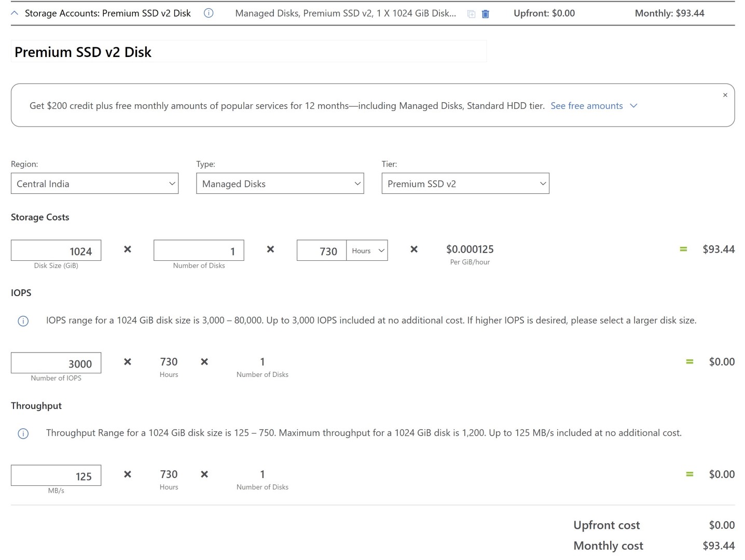Click the 730 hours quantity field

click(322, 250)
